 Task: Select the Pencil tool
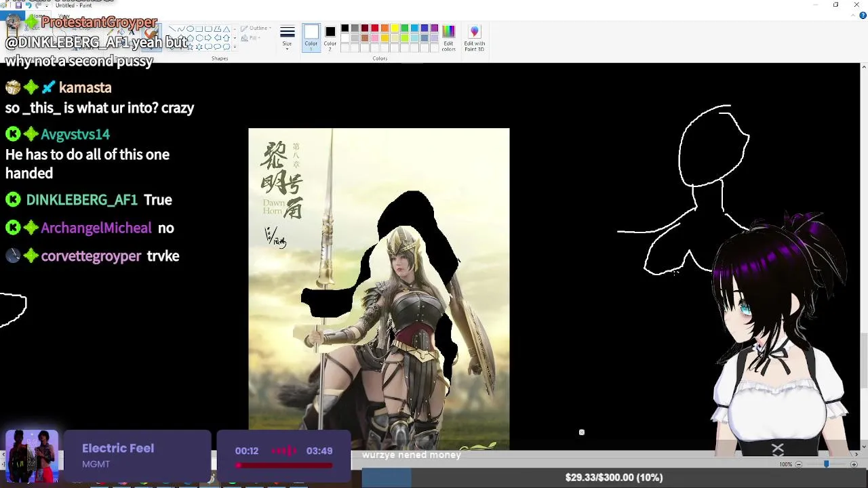[110, 33]
